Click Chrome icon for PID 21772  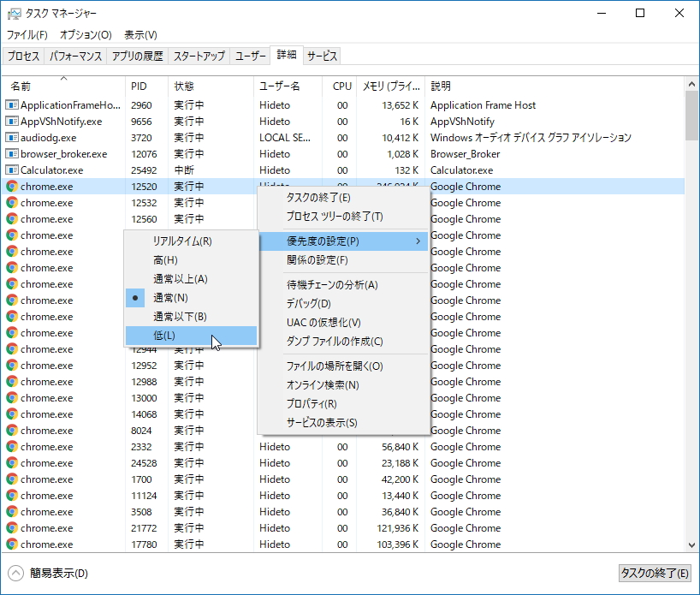(12, 528)
